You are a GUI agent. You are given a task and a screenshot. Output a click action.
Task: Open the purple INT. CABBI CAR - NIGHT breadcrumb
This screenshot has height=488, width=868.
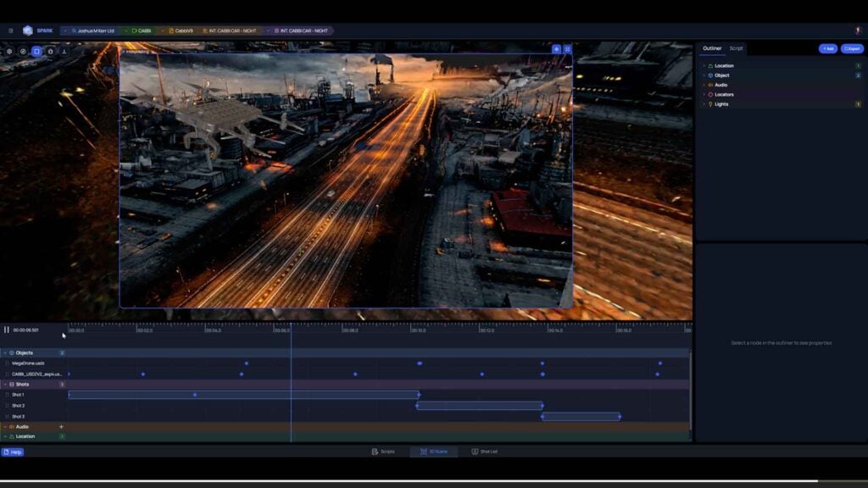pyautogui.click(x=301, y=31)
